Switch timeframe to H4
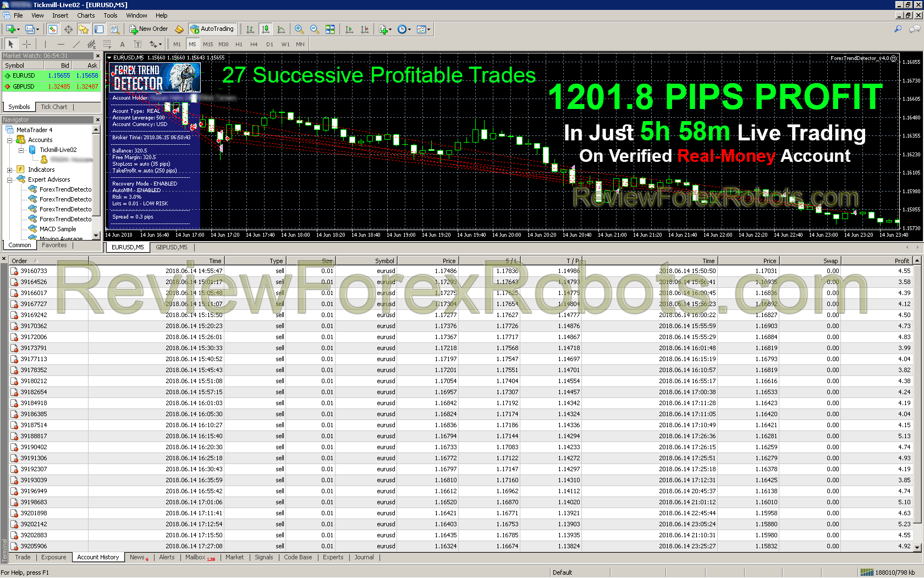924x578 pixels. pyautogui.click(x=254, y=44)
